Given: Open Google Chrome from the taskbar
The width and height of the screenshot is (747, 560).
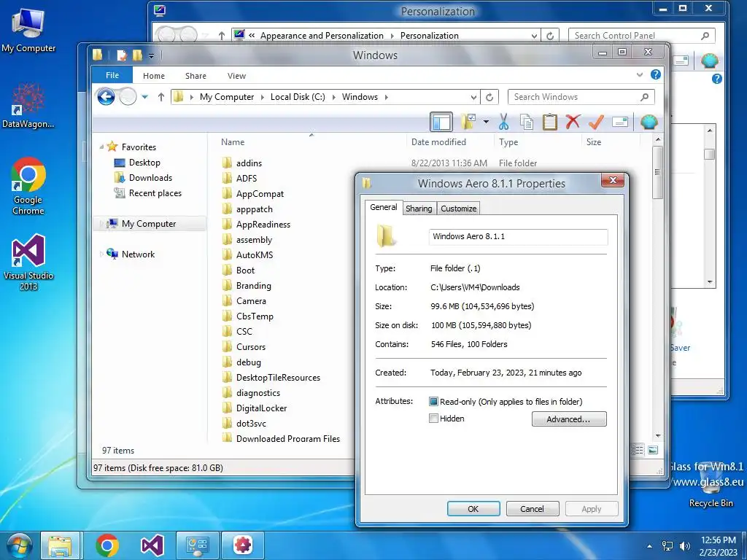Looking at the screenshot, I should [107, 545].
